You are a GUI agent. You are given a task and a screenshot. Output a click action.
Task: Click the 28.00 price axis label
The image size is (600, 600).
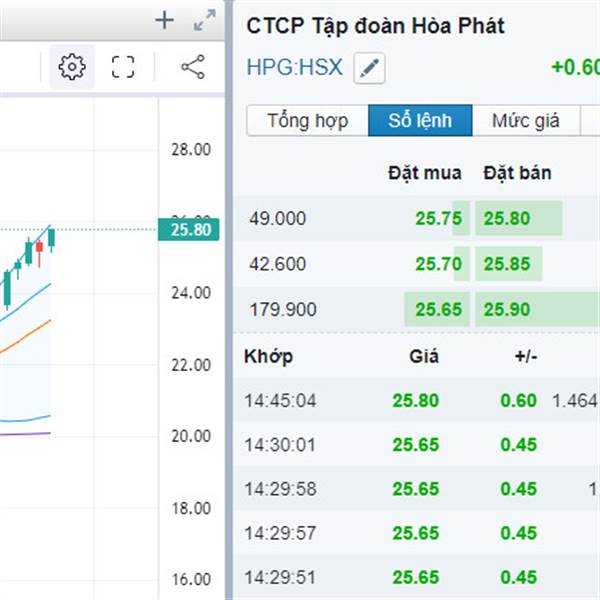191,149
